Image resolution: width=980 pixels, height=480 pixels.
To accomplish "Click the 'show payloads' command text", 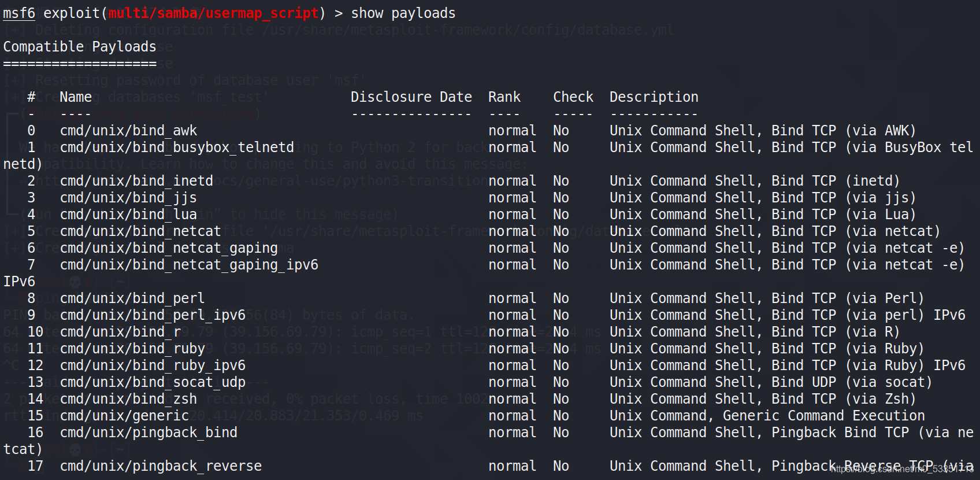I will (403, 13).
